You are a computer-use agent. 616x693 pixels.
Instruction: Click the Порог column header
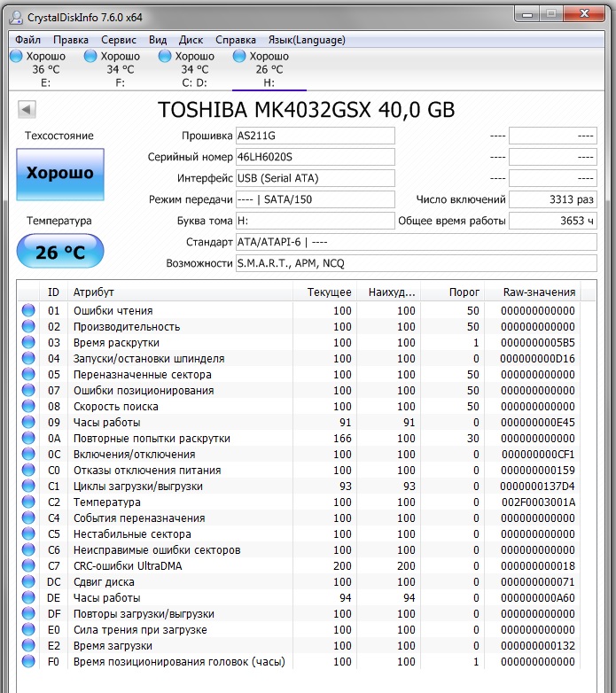[x=453, y=292]
